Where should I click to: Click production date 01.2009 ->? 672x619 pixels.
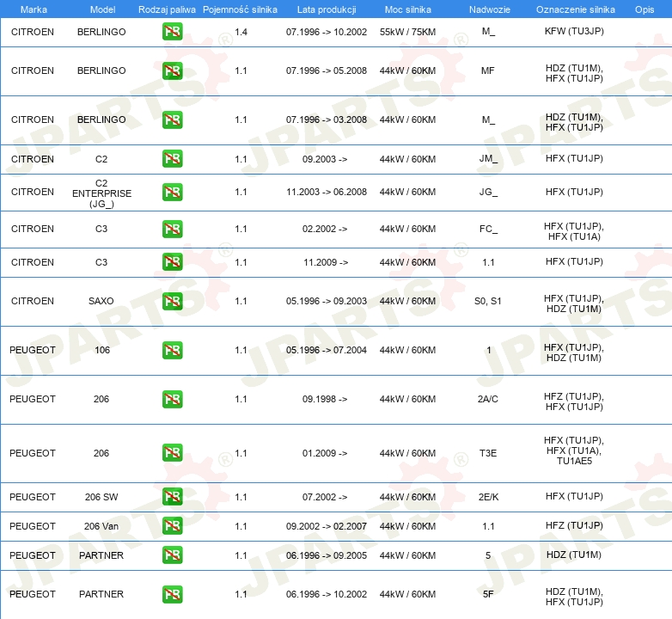click(x=325, y=453)
